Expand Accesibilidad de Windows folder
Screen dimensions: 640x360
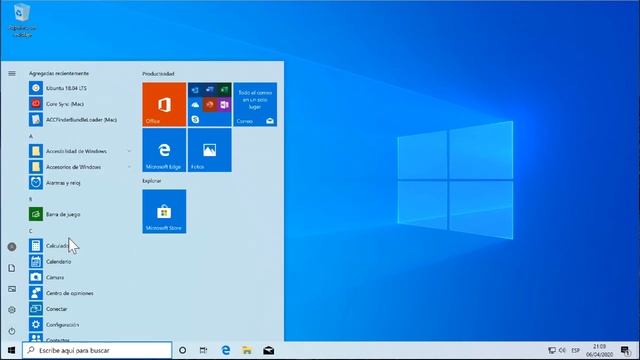click(x=80, y=151)
